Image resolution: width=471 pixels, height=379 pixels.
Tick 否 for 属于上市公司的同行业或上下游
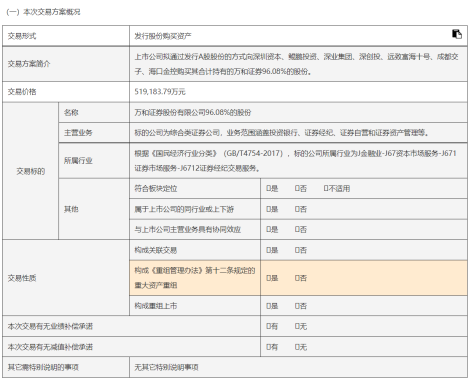click(297, 209)
